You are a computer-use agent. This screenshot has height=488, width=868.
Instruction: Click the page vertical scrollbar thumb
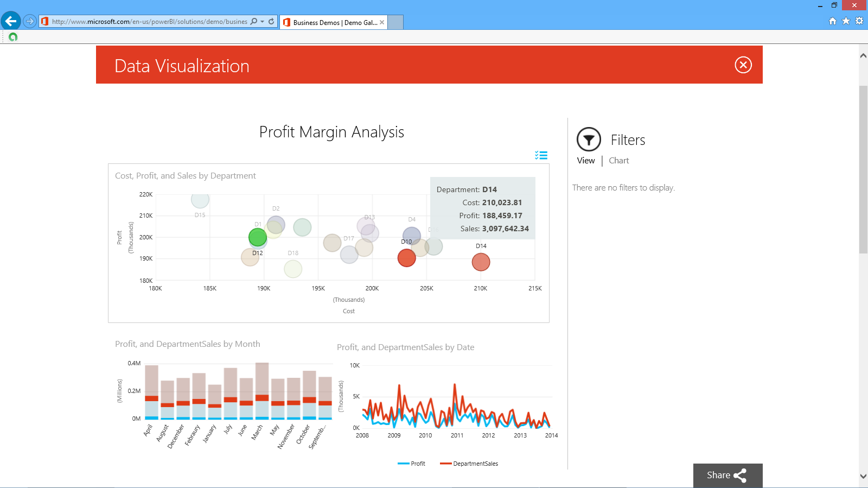[x=863, y=169]
